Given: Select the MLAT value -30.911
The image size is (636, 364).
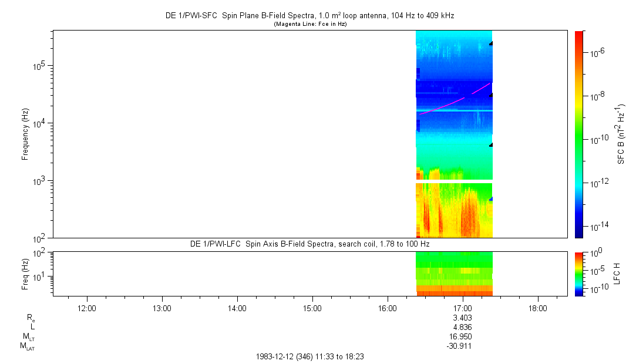Looking at the screenshot, I should tap(460, 346).
